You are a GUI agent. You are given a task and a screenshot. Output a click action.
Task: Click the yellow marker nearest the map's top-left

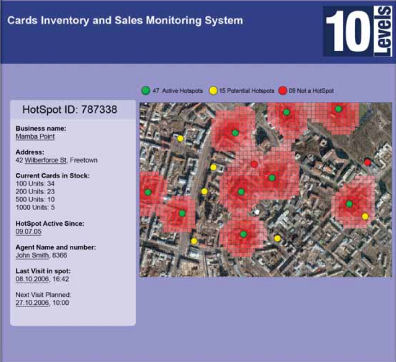[180, 138]
